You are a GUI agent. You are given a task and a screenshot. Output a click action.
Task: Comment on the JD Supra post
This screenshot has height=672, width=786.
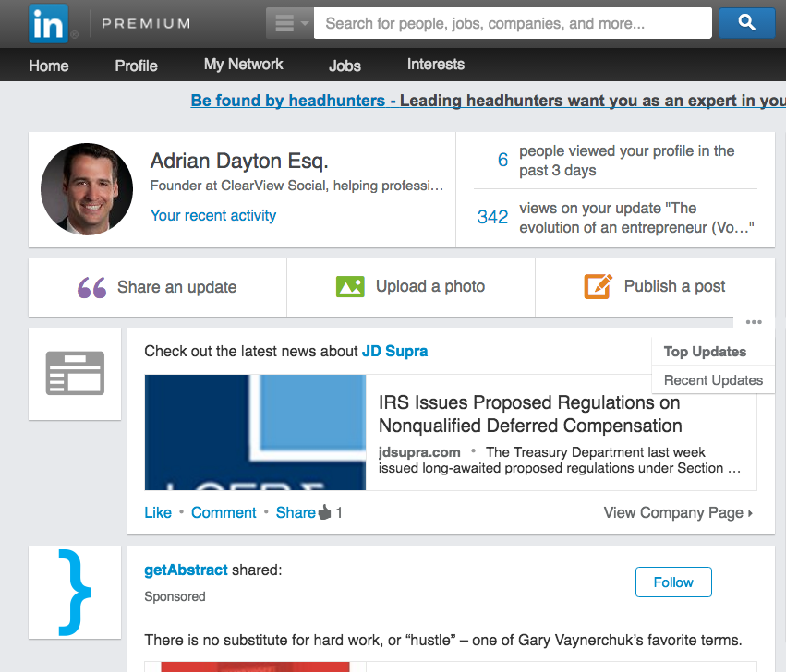click(224, 512)
